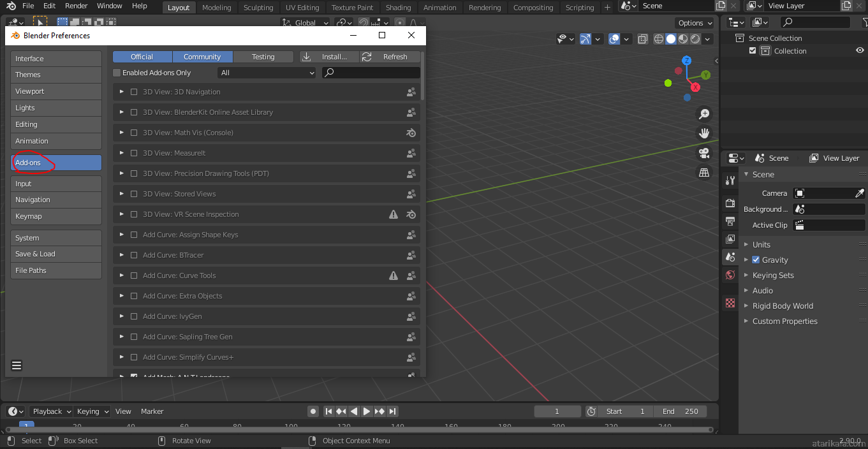Open the Edit menu
The width and height of the screenshot is (868, 449).
[50, 6]
